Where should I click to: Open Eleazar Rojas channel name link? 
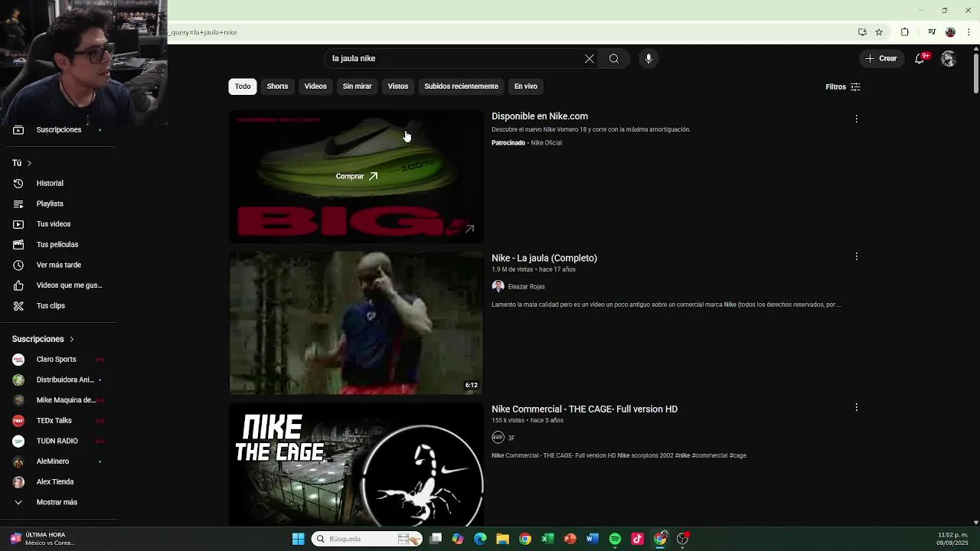click(x=526, y=286)
